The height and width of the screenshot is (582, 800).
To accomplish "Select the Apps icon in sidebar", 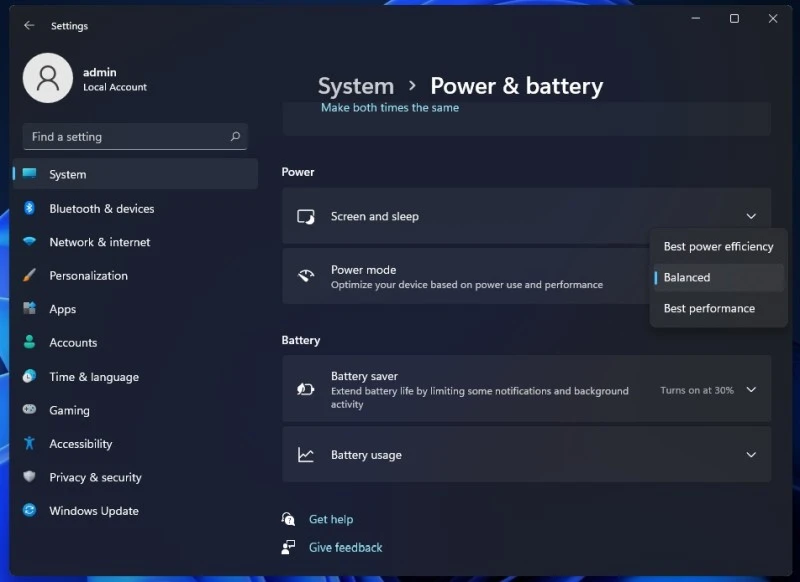I will [x=28, y=309].
